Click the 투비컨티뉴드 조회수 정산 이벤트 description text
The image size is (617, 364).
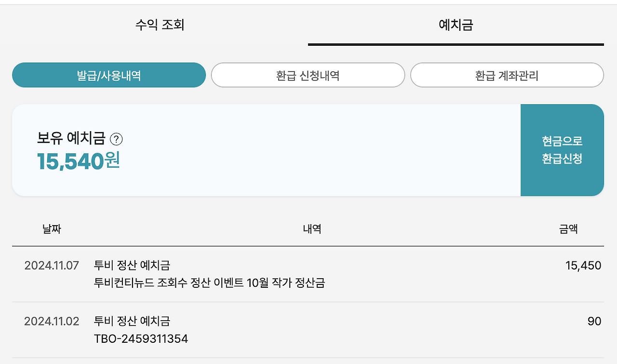208,284
